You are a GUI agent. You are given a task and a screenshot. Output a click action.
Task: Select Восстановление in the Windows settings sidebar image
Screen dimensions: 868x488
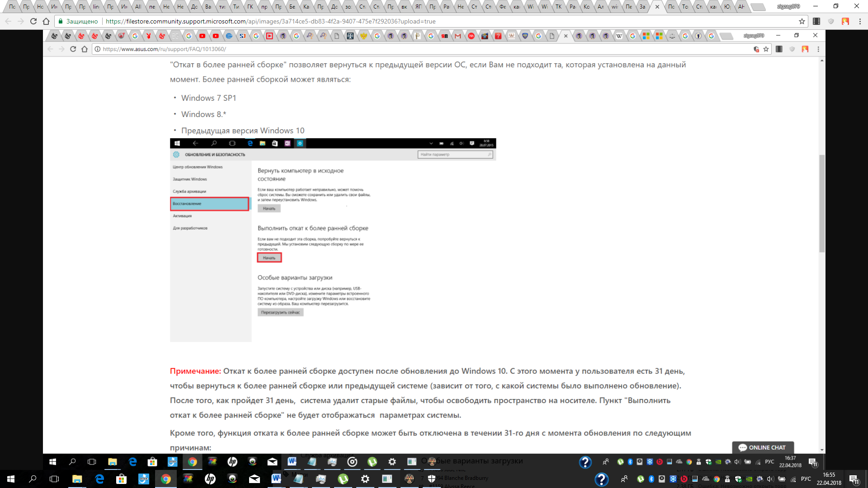pyautogui.click(x=210, y=204)
